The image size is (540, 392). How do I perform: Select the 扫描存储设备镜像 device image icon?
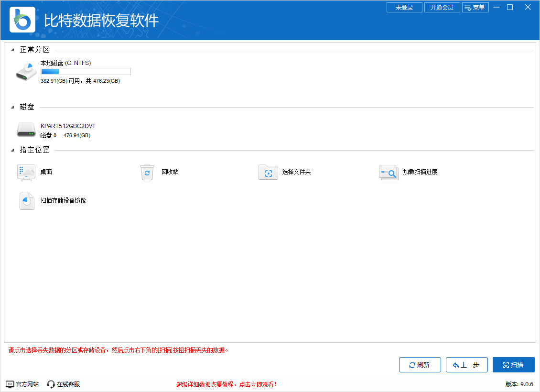[26, 201]
